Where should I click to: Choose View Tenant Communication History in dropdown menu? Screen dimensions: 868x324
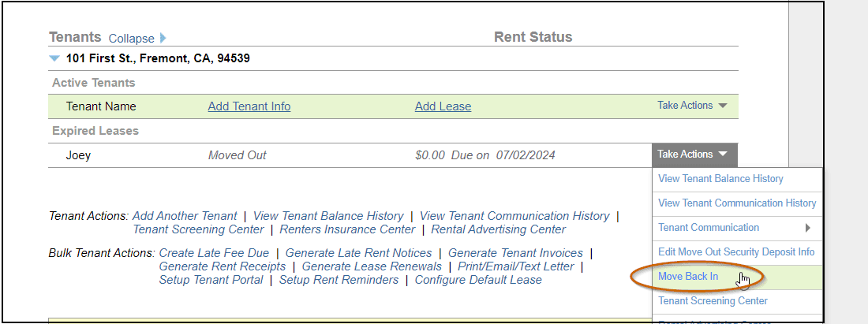coord(737,203)
